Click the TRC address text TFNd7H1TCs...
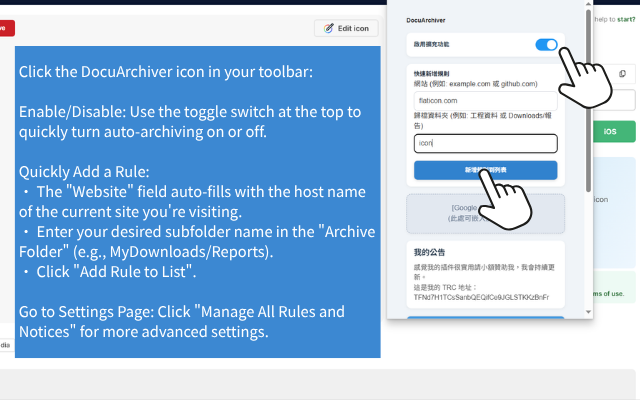This screenshot has width=640, height=400. point(481,297)
